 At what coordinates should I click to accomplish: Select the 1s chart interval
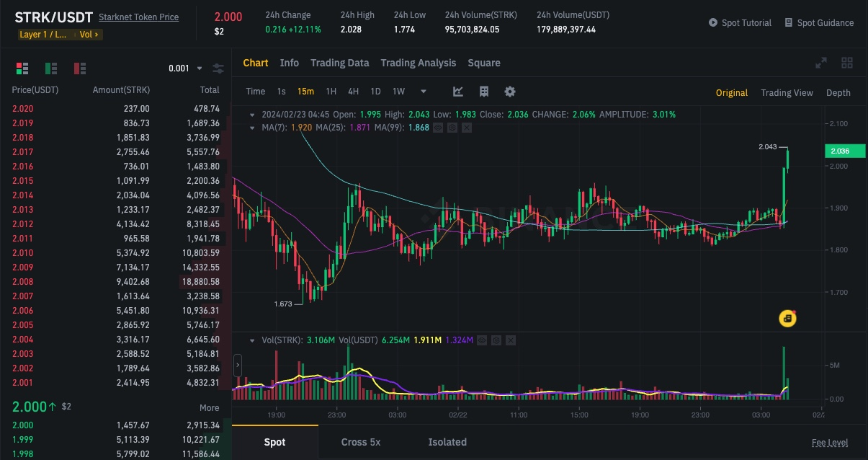[x=282, y=92]
